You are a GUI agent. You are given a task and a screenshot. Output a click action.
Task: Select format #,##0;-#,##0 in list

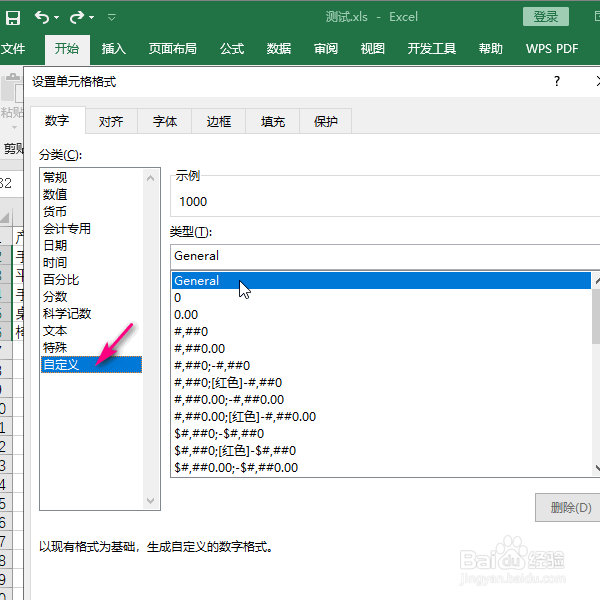click(381, 365)
